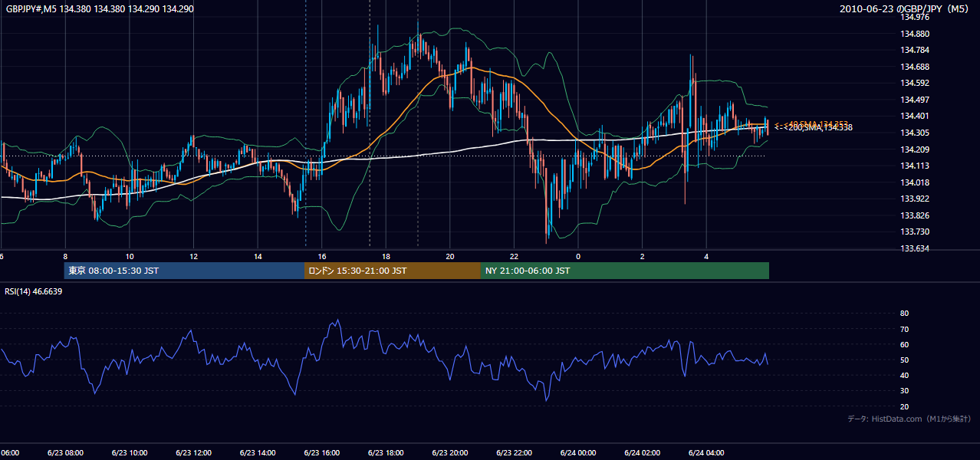Viewport: 980px width, 460px height.
Task: Click the bottom date label 6/23 18:00
Action: (x=386, y=453)
